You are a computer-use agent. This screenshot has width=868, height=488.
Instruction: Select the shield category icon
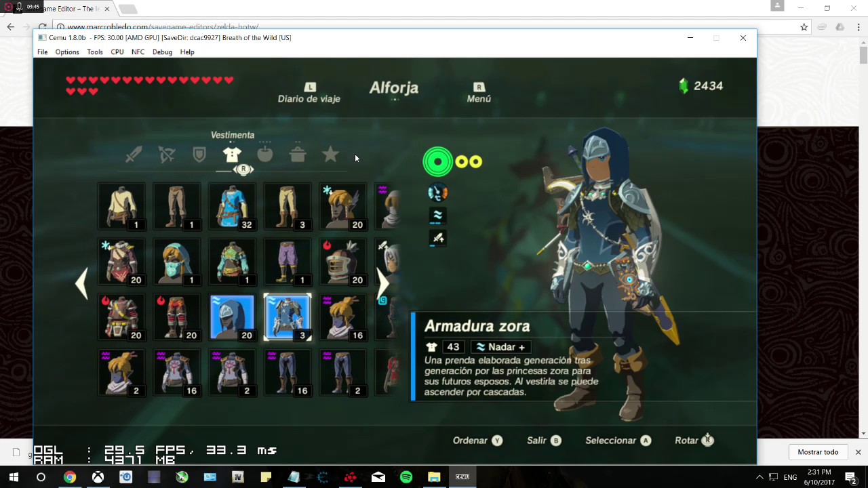tap(199, 155)
